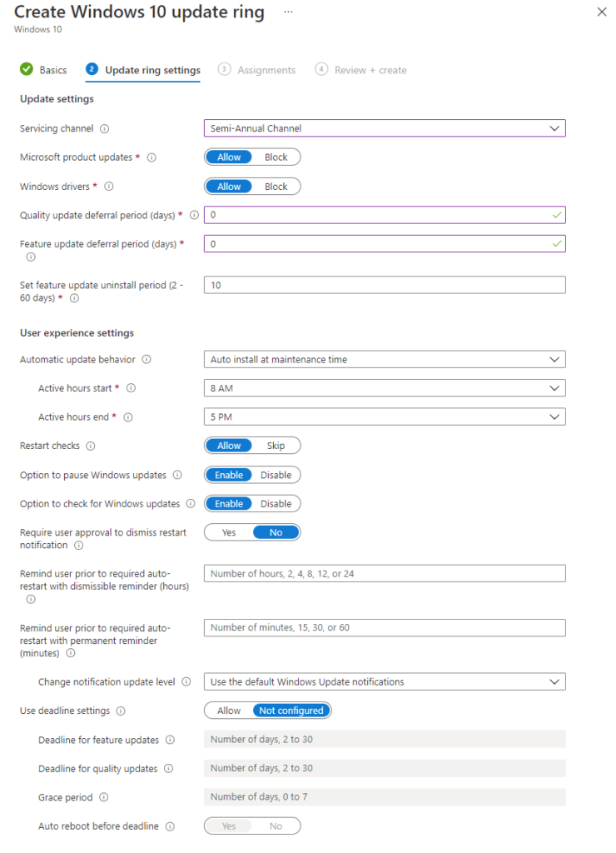Click info icon next to Windows drivers
616x853 pixels.
click(x=109, y=187)
